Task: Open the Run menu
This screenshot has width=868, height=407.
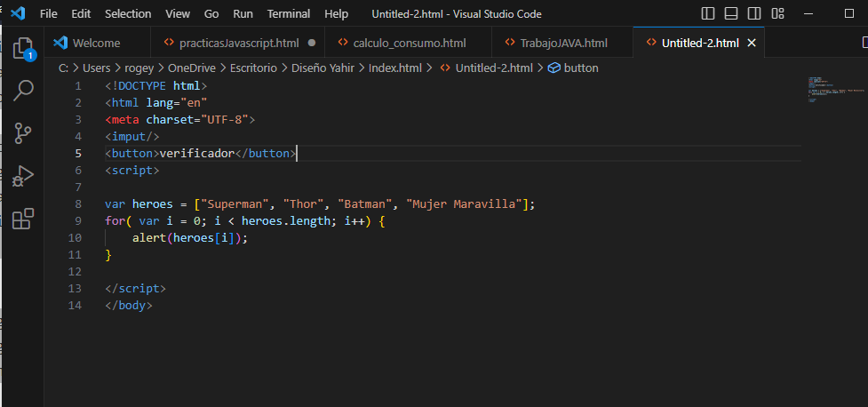Action: 243,14
